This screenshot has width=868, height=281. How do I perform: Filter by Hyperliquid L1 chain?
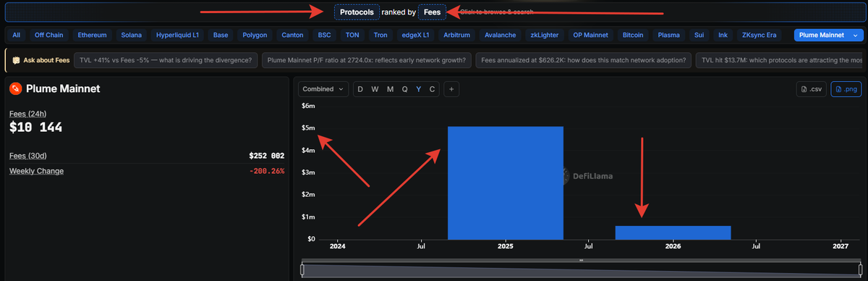point(178,35)
